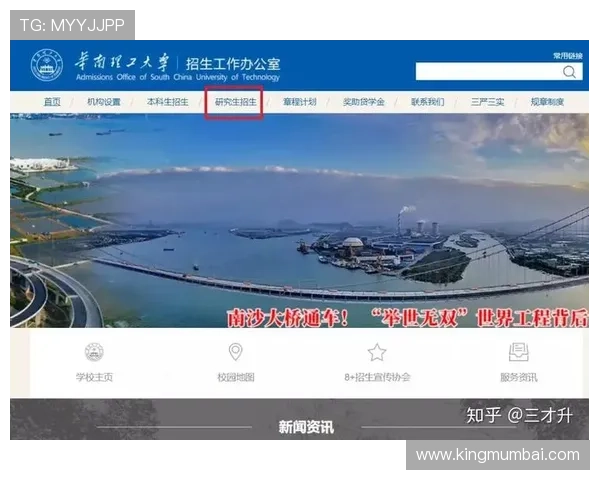
Task: Open 本科生招生 menu item
Action: (168, 102)
